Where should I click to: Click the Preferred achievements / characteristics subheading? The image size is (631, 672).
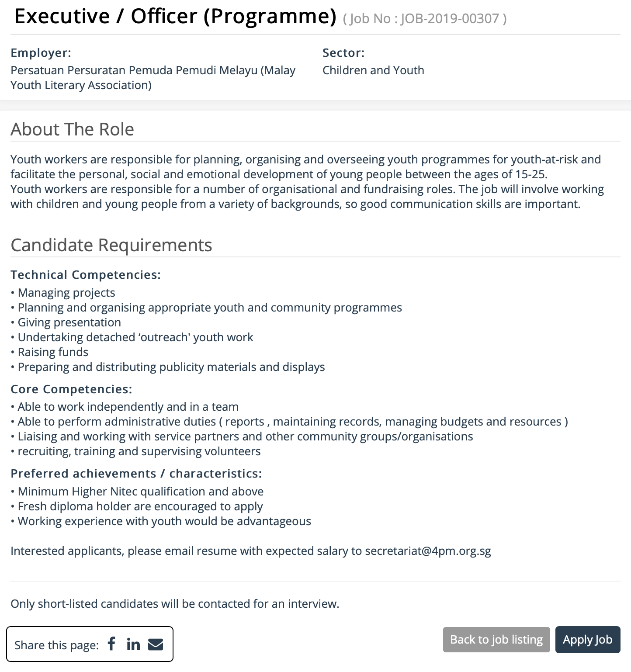point(136,474)
